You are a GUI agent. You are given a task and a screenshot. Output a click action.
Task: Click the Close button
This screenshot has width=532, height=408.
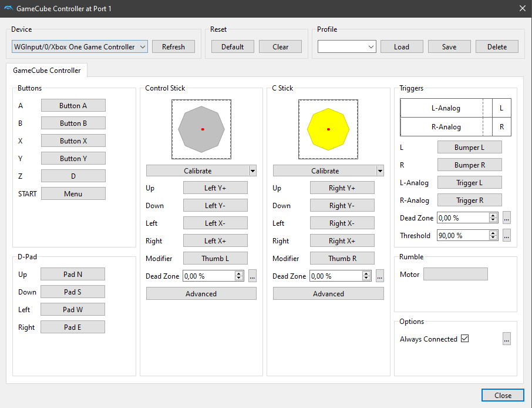point(503,396)
